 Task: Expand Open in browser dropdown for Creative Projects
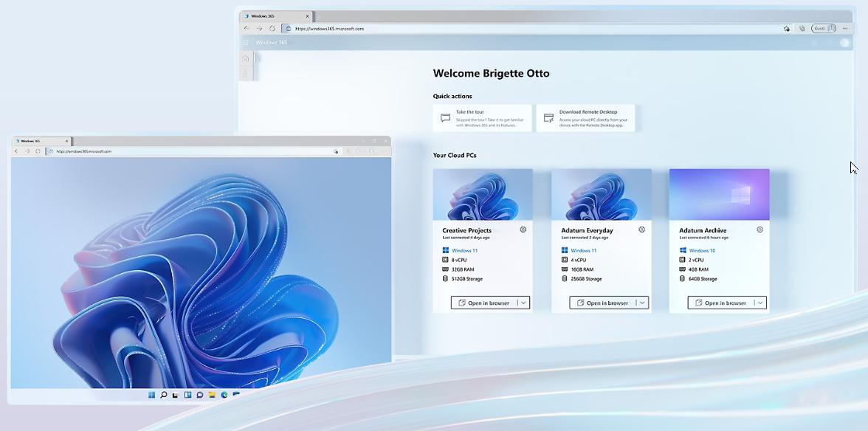523,303
